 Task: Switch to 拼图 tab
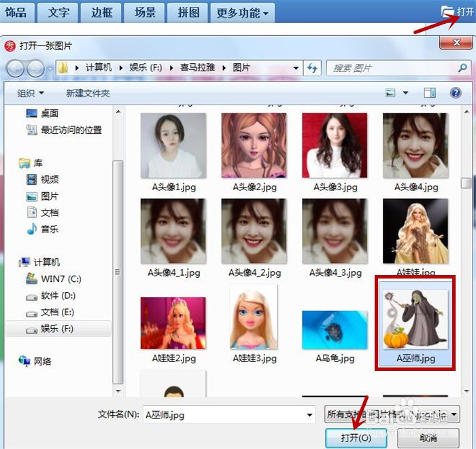[x=188, y=13]
